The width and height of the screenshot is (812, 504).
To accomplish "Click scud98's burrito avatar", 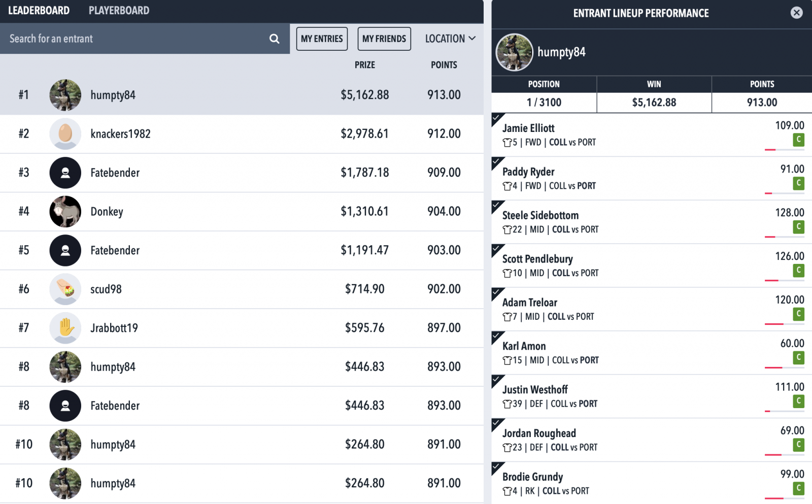I will [65, 289].
